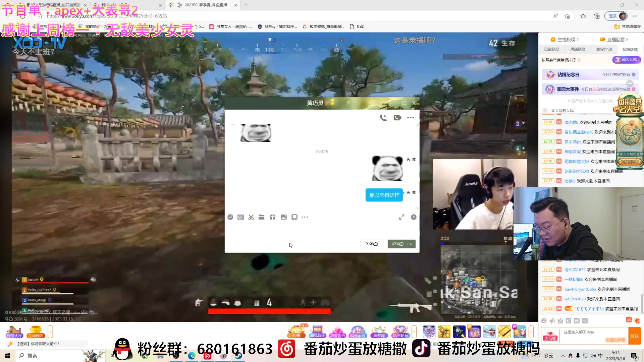Viewport: 644px width, 362px height.
Task: Expand the arrow next to 钻石粉丝
Action: [414, 332]
